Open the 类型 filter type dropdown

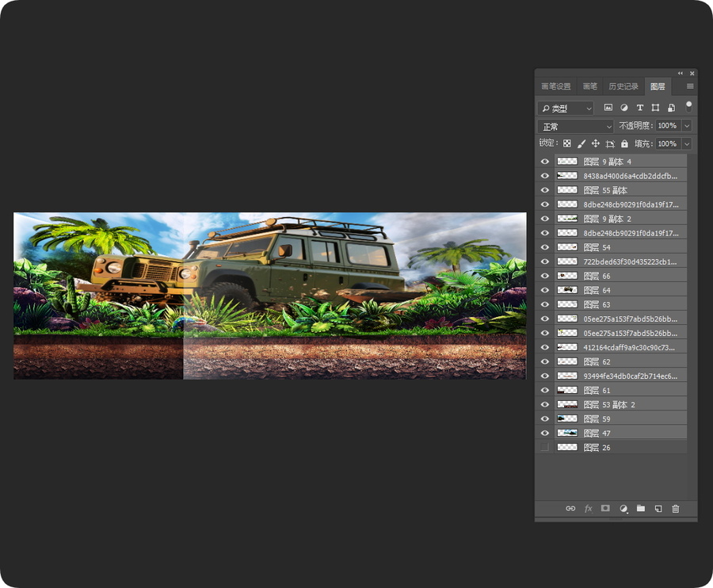click(566, 109)
